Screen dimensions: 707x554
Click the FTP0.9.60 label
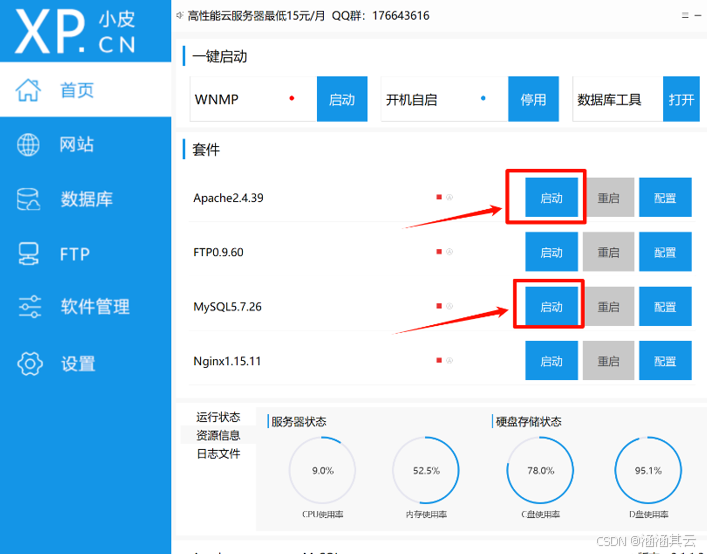coord(218,252)
